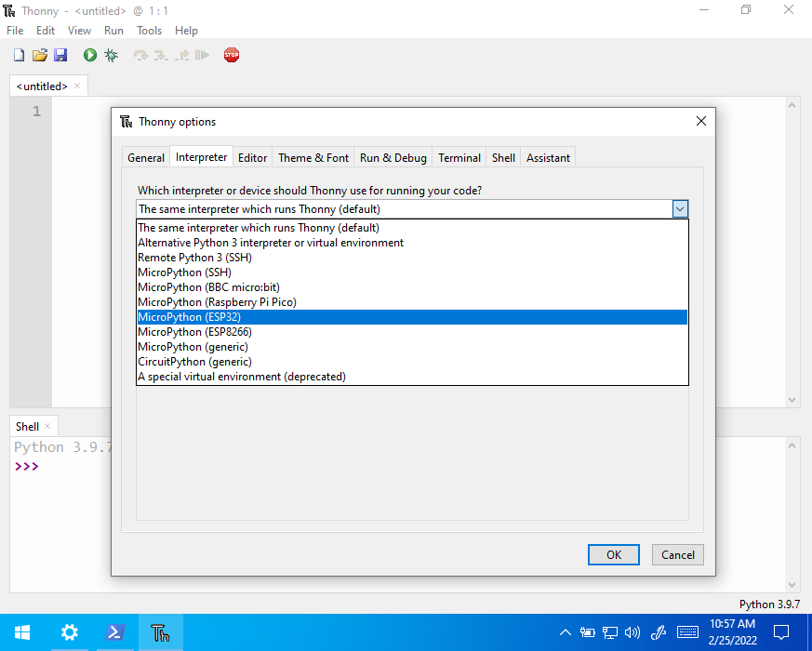Viewport: 812px width, 651px height.
Task: Start debugging with the bug icon
Action: click(111, 55)
